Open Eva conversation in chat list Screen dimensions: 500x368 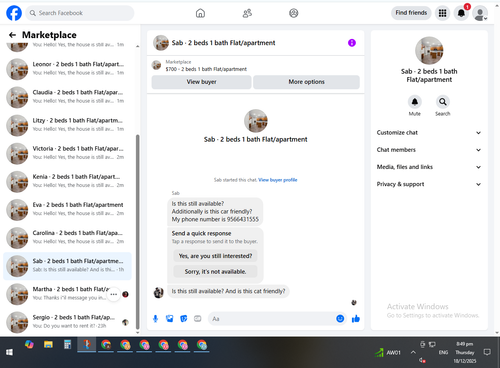[67, 209]
